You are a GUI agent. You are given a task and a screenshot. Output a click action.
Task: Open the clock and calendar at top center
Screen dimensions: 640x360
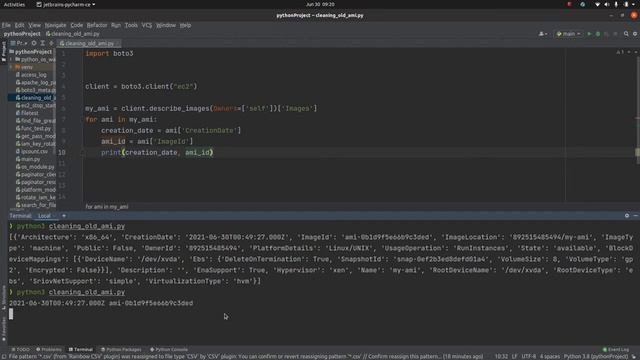(x=320, y=4)
